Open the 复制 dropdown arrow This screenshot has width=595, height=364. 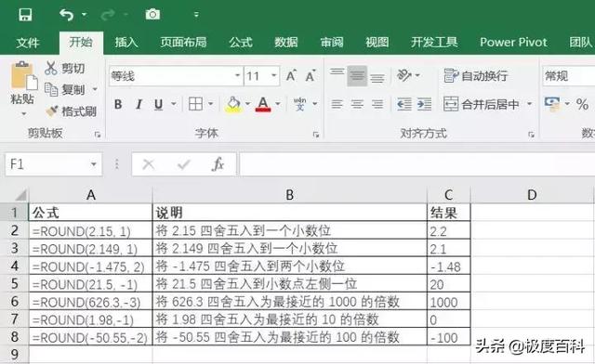[x=95, y=89]
